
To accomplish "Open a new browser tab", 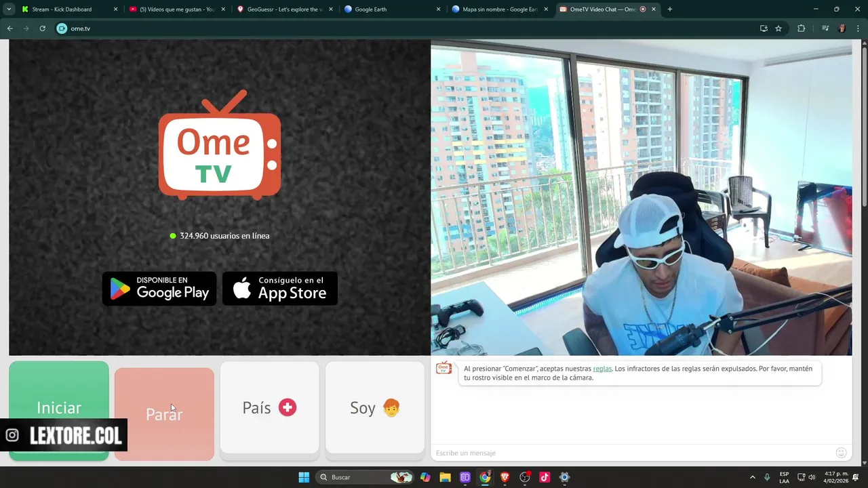I will (x=670, y=9).
